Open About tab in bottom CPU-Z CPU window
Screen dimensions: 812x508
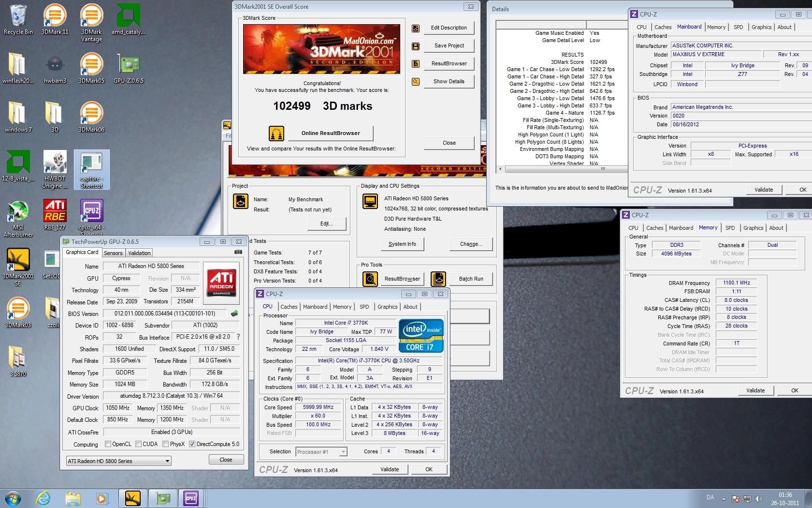tap(410, 307)
